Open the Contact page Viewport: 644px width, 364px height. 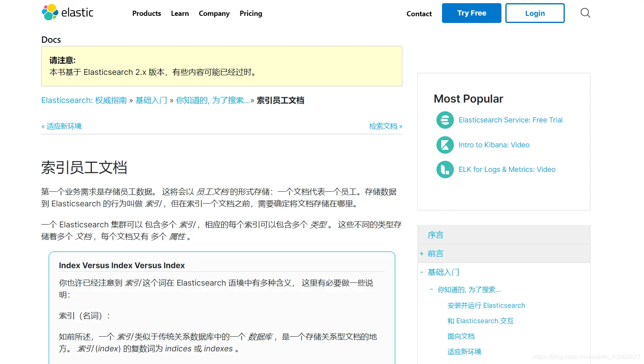[x=419, y=14]
